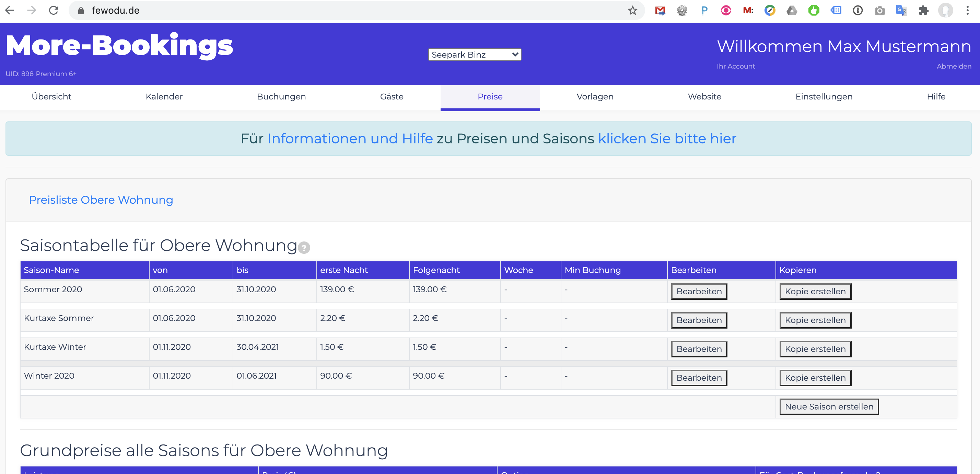Open the Einstellungen tab

point(824,96)
